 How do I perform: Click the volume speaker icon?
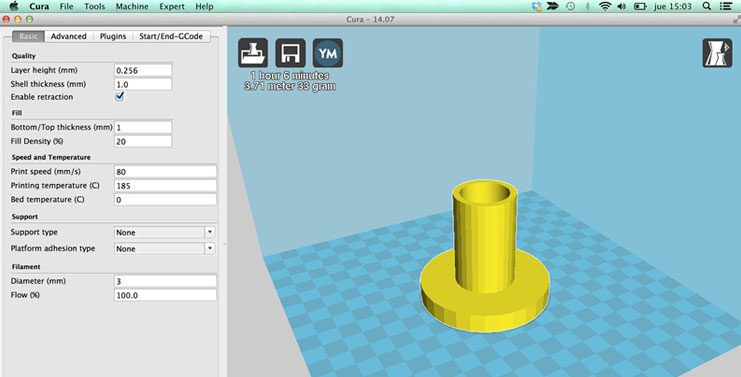[621, 6]
